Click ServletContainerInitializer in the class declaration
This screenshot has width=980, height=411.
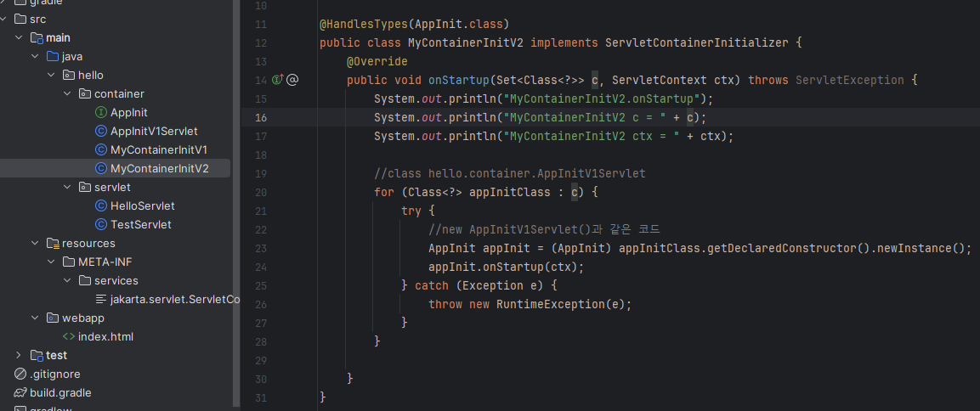[696, 43]
